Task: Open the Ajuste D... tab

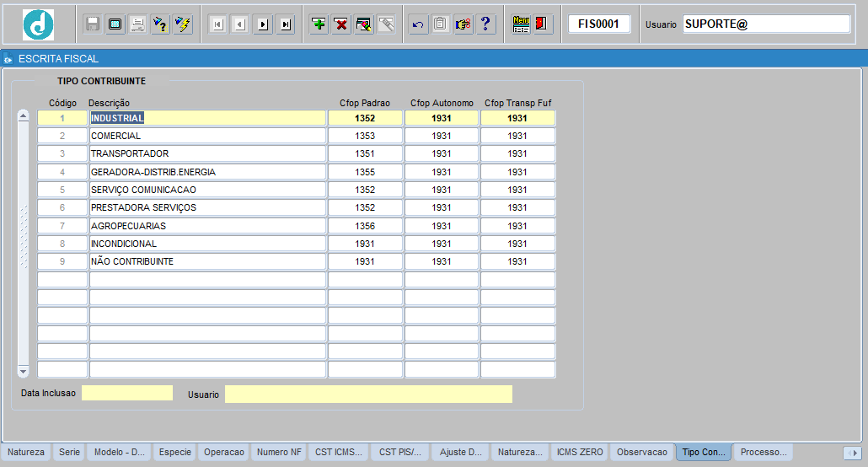Action: 461,452
